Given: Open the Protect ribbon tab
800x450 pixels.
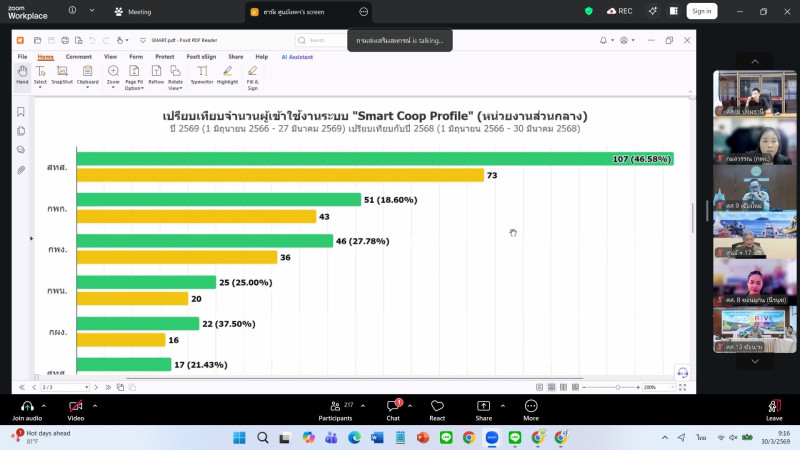Looking at the screenshot, I should [164, 57].
